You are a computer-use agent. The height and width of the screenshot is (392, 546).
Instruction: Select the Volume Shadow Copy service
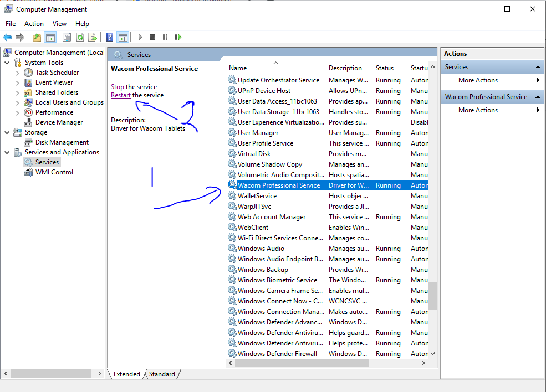(x=328, y=164)
